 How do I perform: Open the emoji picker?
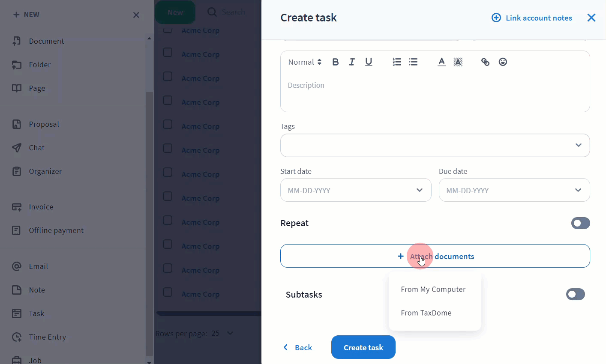tap(503, 62)
